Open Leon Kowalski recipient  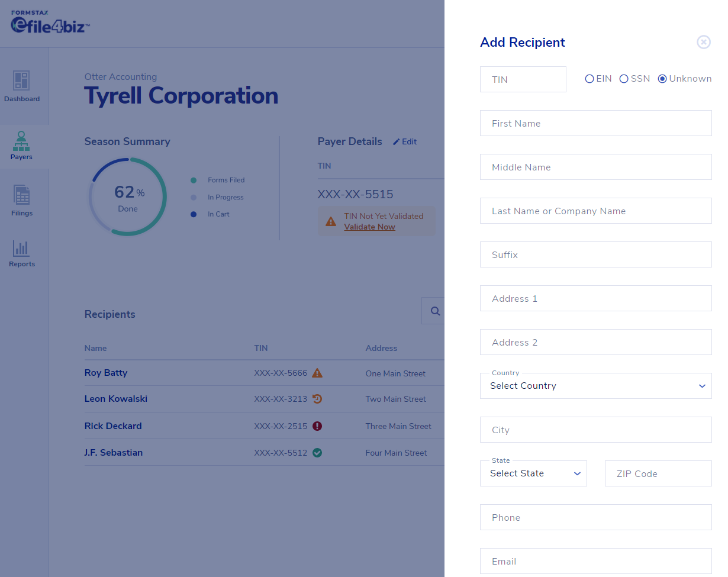116,399
